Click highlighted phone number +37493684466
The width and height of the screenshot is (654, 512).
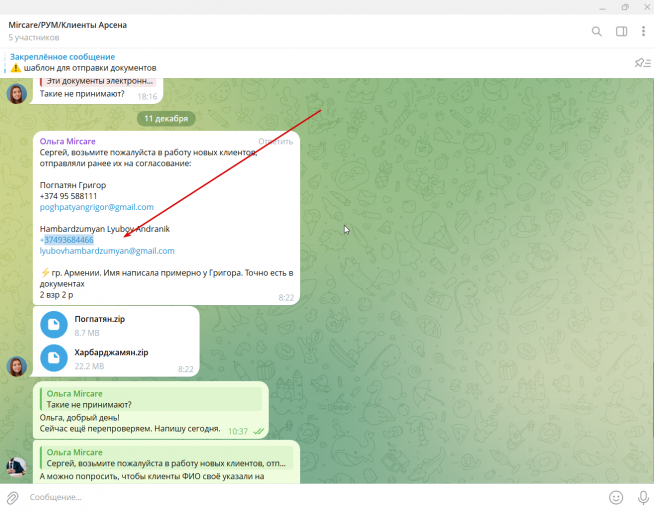pos(67,240)
